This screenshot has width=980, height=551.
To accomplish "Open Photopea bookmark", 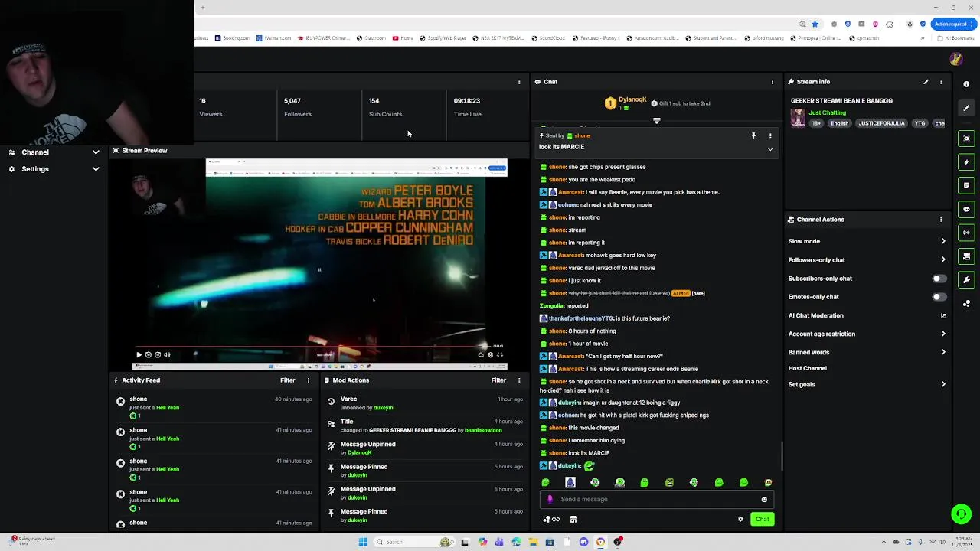I will click(816, 38).
